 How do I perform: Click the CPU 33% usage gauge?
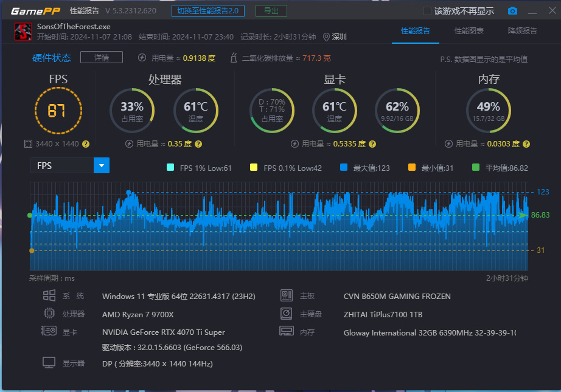pos(132,111)
